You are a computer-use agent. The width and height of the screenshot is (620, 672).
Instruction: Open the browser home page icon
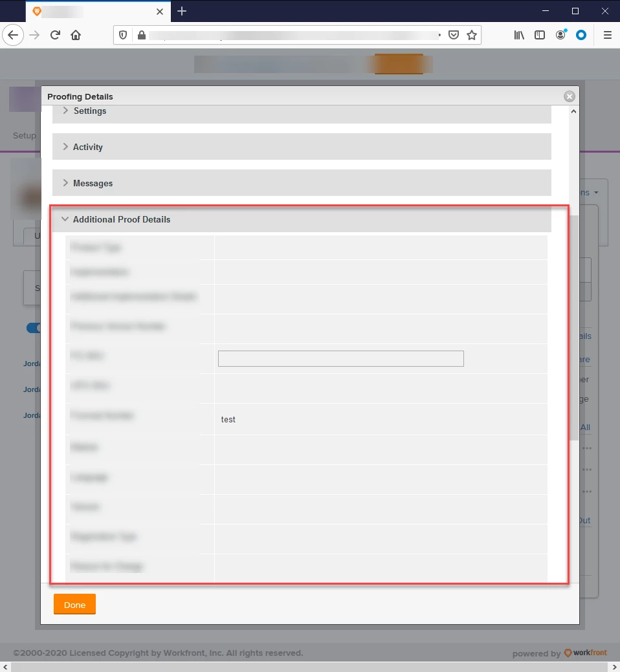coord(76,35)
